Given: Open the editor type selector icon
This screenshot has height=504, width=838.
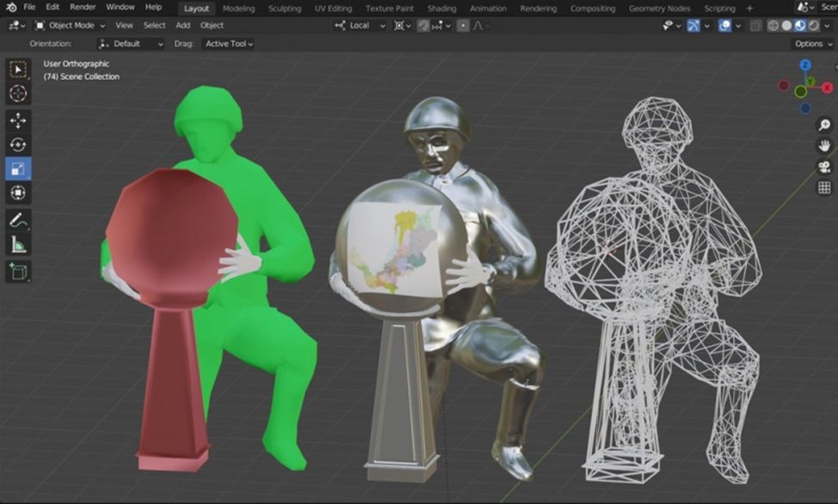Looking at the screenshot, I should (x=16, y=25).
